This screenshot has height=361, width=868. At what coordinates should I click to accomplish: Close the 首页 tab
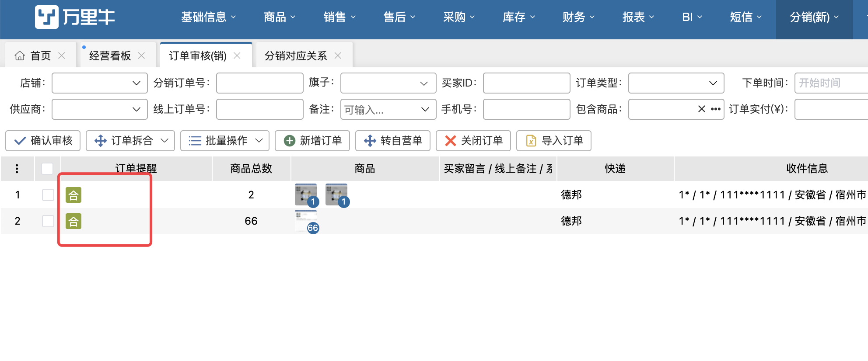point(62,56)
